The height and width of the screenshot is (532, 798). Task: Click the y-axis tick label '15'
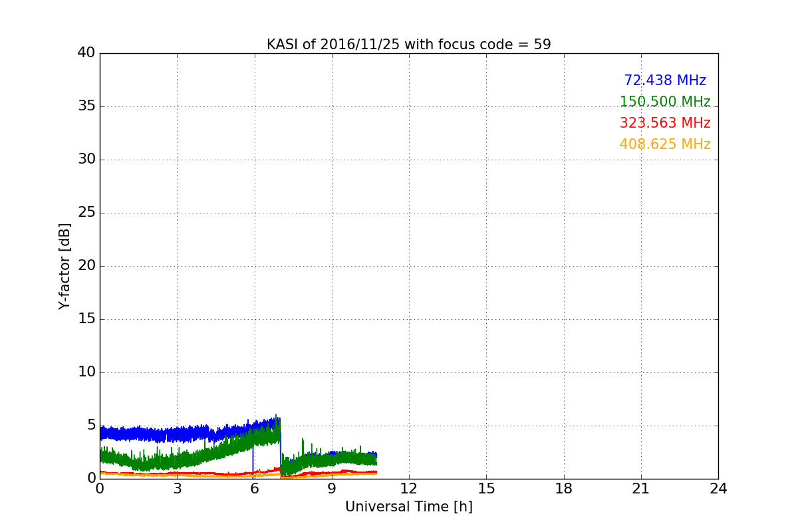86,319
